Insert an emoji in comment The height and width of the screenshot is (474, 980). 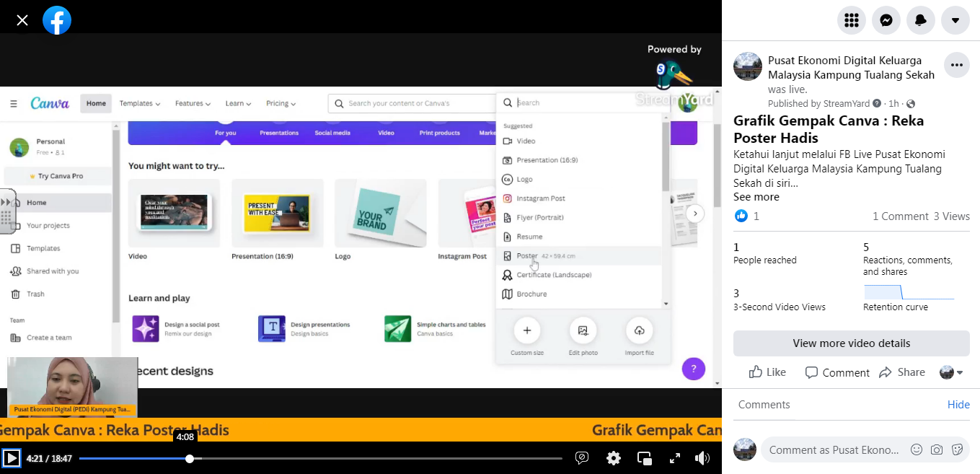click(x=917, y=449)
